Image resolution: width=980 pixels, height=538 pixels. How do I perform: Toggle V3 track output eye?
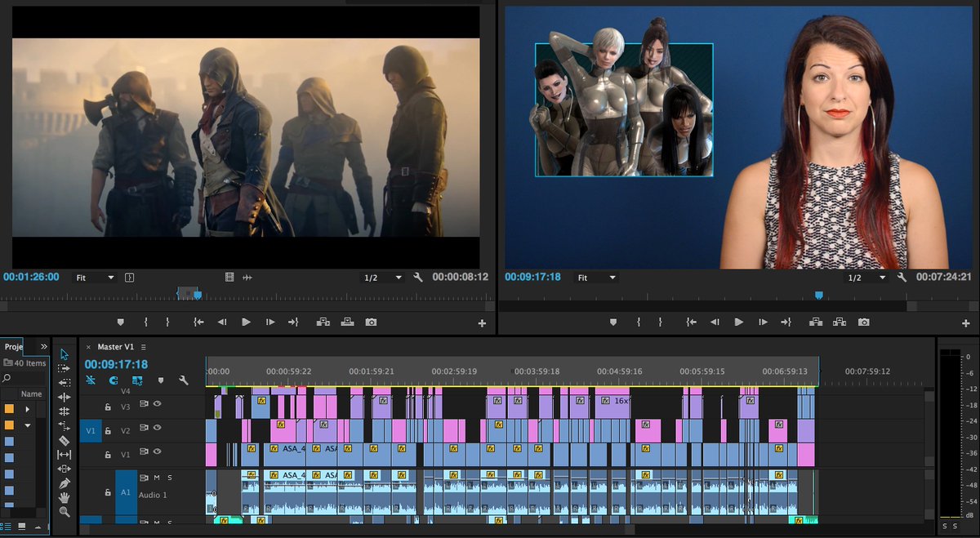click(x=157, y=403)
